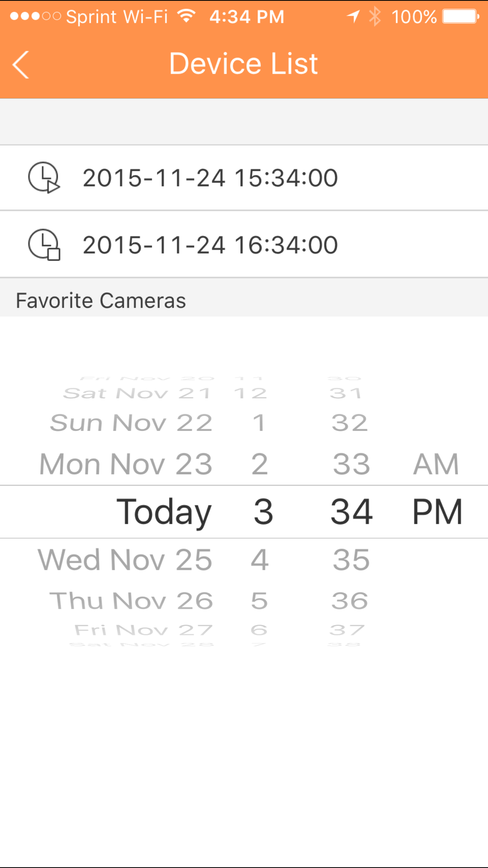The height and width of the screenshot is (868, 488).
Task: Set hour wheel to 4
Action: click(259, 560)
